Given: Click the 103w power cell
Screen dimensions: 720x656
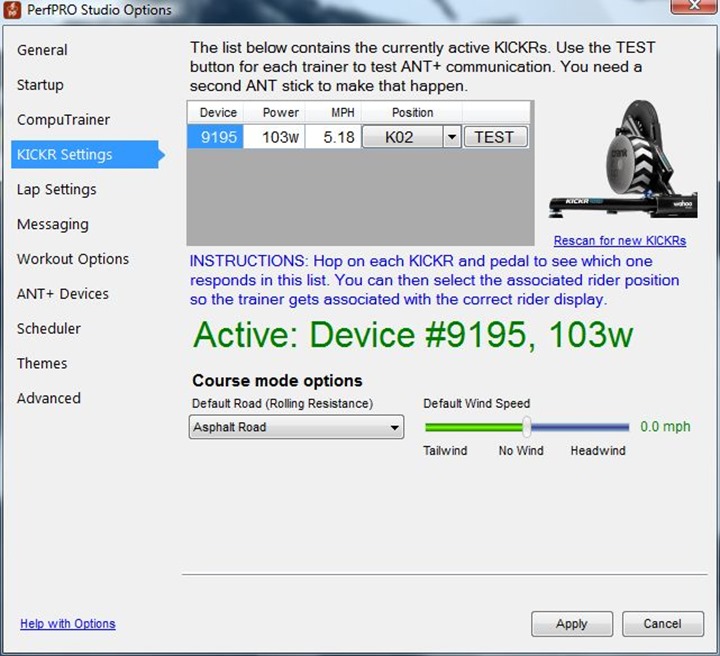Looking at the screenshot, I should 274,137.
